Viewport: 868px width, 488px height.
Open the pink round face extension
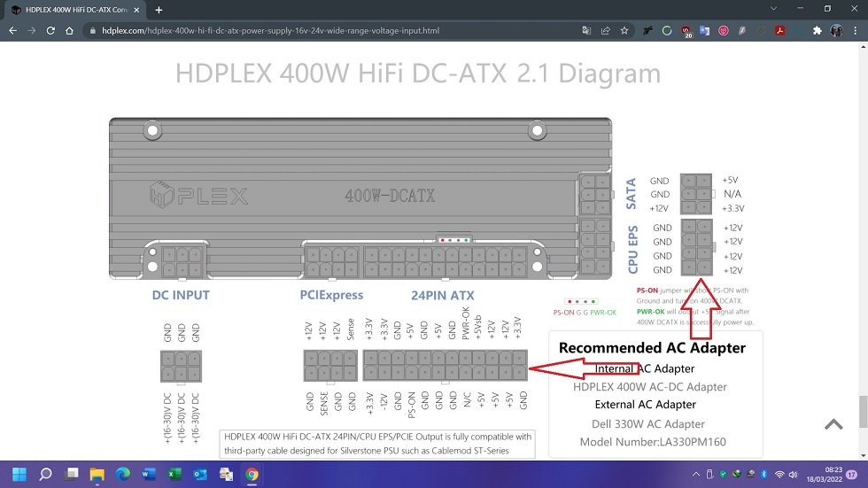[724, 30]
